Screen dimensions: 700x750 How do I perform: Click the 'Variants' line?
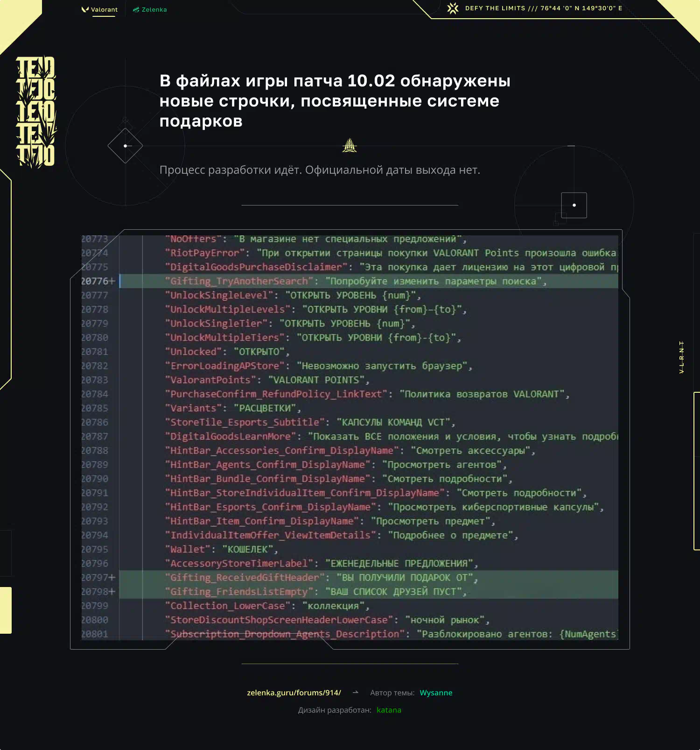[x=233, y=408]
